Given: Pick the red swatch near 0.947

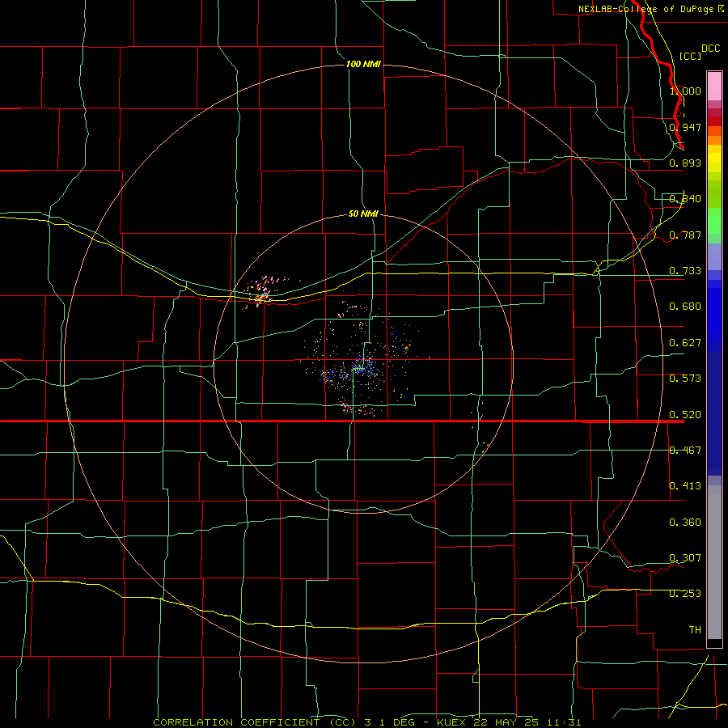Looking at the screenshot, I should 714,121.
